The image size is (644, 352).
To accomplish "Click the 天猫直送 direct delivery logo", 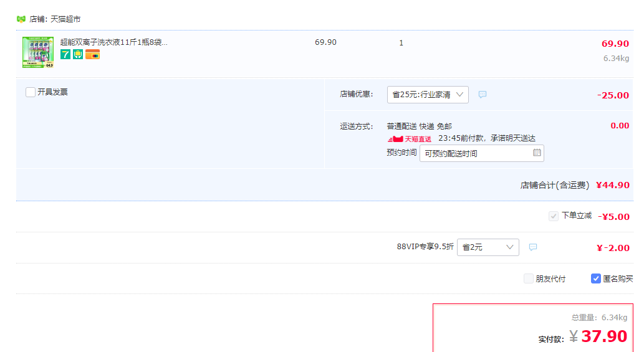I will tap(410, 139).
